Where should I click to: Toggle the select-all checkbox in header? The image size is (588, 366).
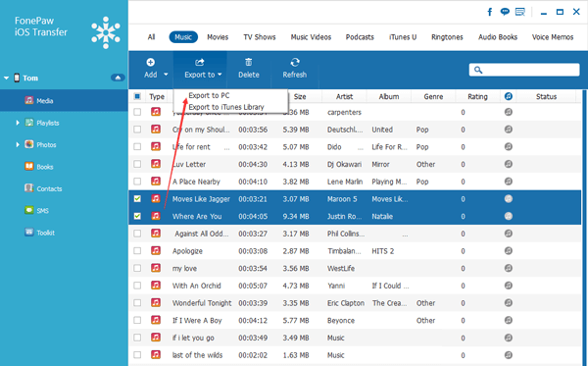coord(137,96)
